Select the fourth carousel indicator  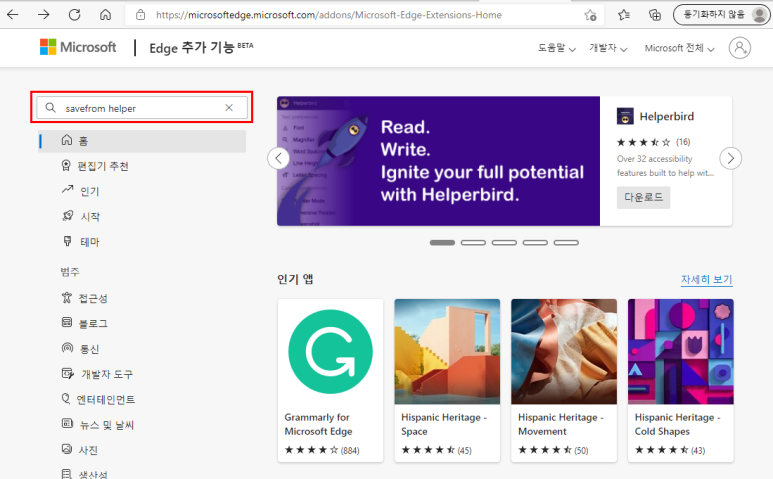(x=535, y=242)
